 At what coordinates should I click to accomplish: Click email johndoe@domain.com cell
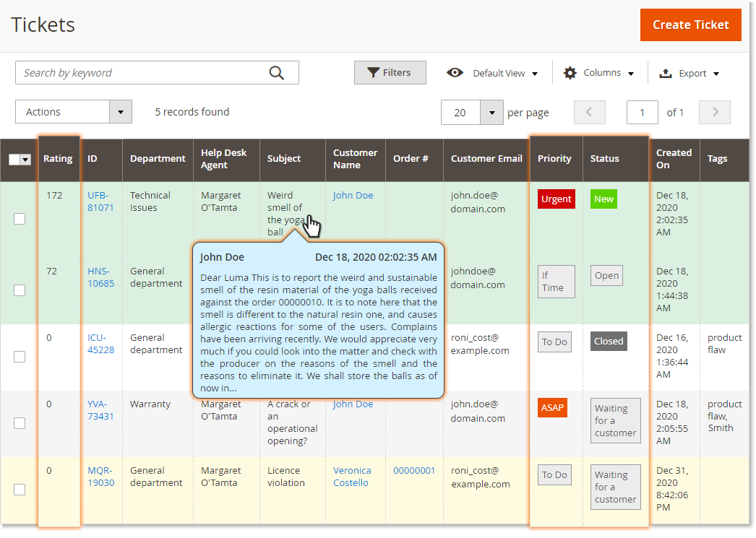pos(477,279)
